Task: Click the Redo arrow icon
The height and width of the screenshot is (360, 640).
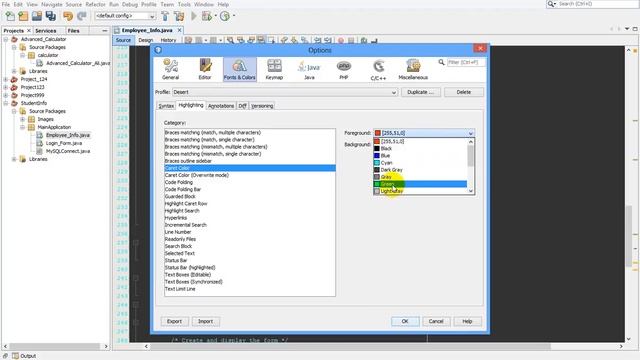Action: pos(82,16)
